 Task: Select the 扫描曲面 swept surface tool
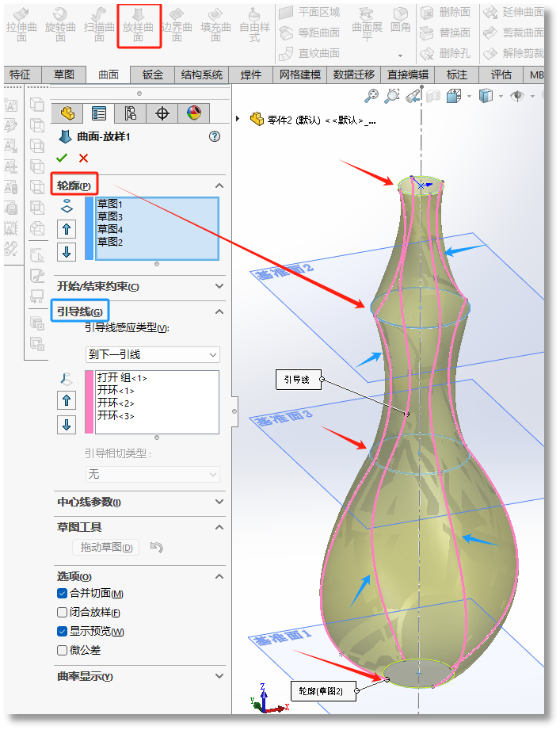click(99, 26)
